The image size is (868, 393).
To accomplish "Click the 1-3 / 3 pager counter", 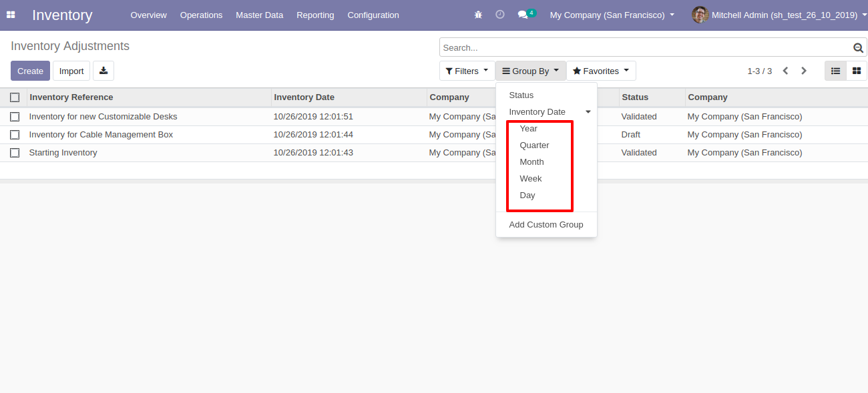I will (759, 71).
